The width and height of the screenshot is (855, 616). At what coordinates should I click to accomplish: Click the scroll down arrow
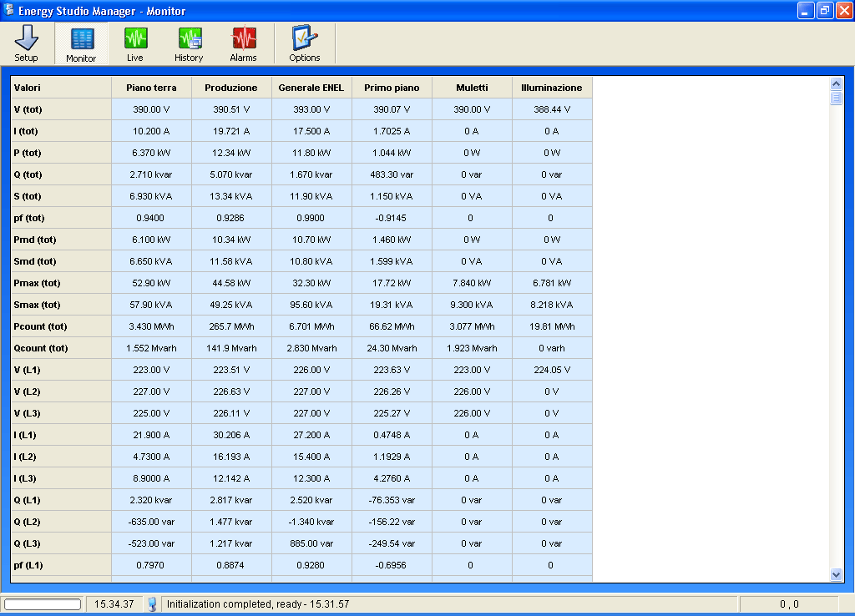coord(837,574)
